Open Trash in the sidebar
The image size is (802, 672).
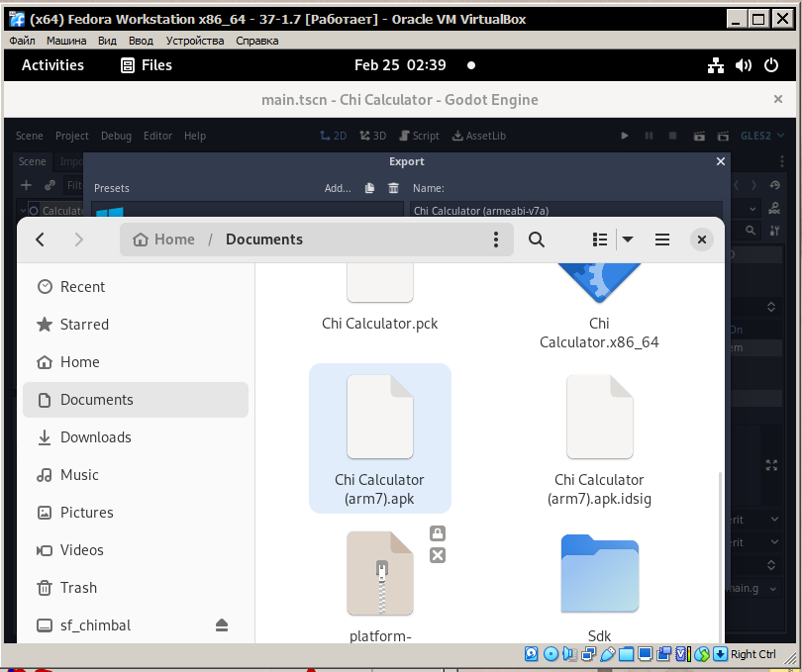tap(136, 588)
